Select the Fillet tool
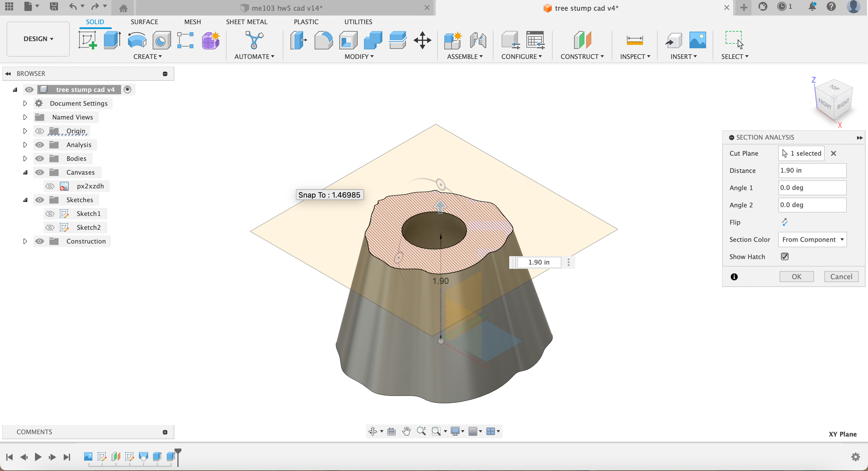 pos(323,40)
